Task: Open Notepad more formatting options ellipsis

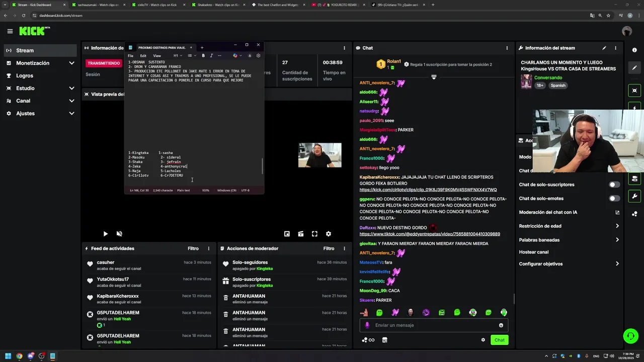Action: (219, 55)
